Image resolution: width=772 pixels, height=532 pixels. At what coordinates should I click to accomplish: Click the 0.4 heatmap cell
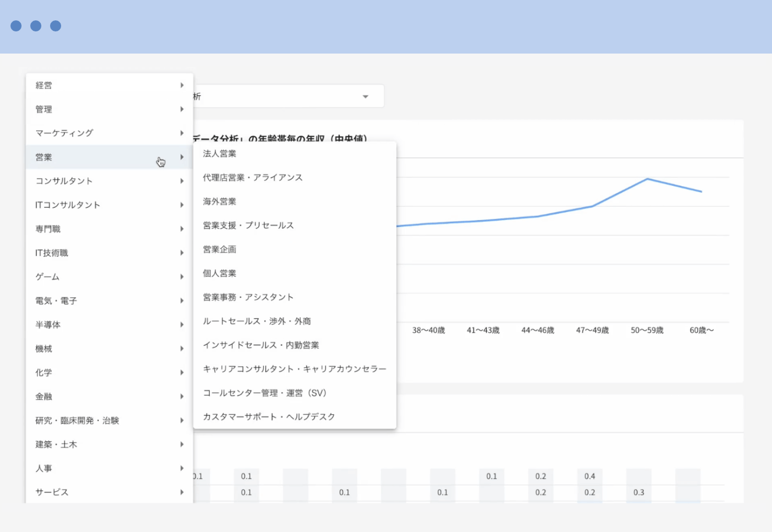click(x=590, y=476)
